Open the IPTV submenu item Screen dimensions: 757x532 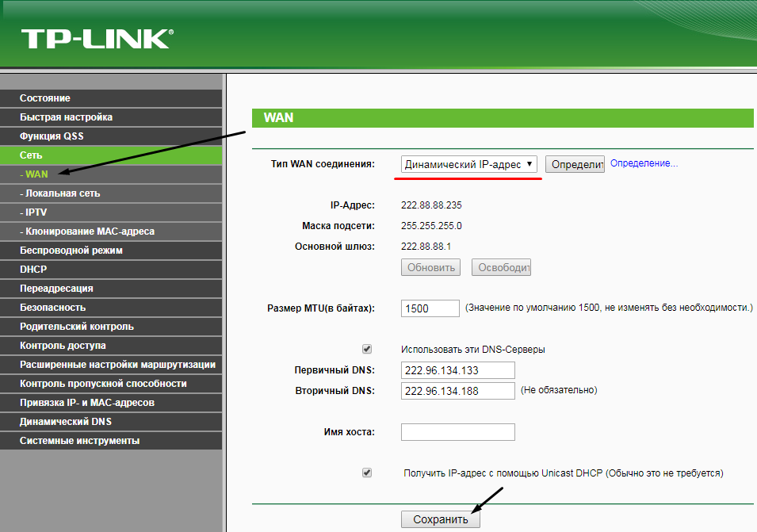coord(111,212)
